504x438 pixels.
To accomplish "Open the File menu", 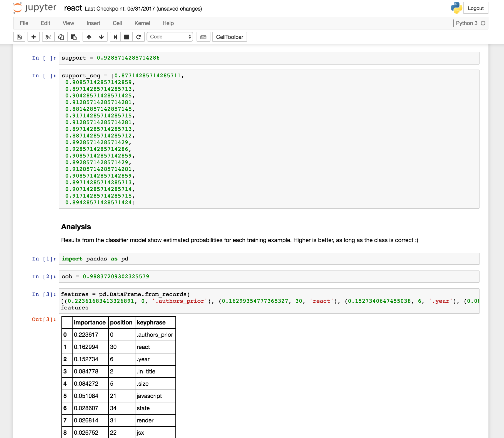I will pyautogui.click(x=24, y=23).
